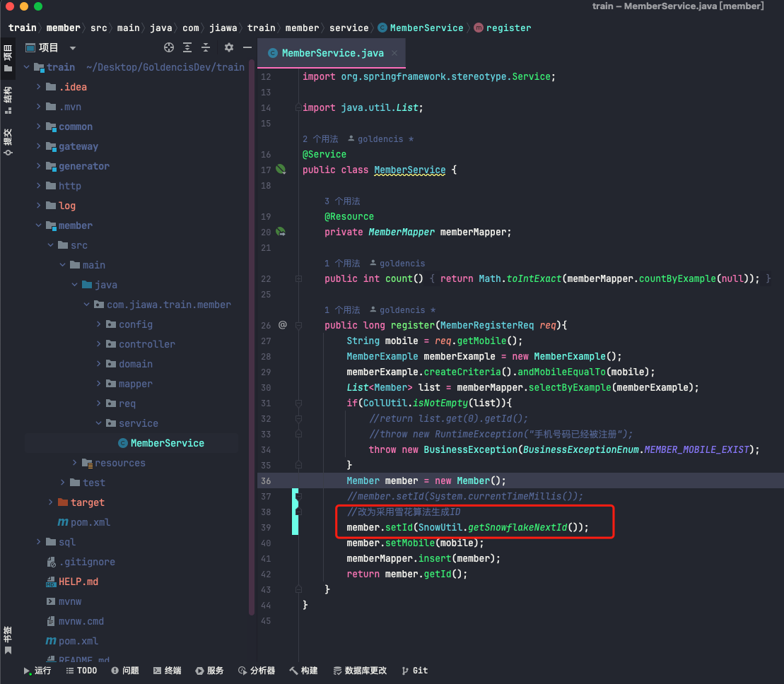Viewport: 784px width, 684px height.
Task: Select the .gitignore file
Action: (81, 562)
